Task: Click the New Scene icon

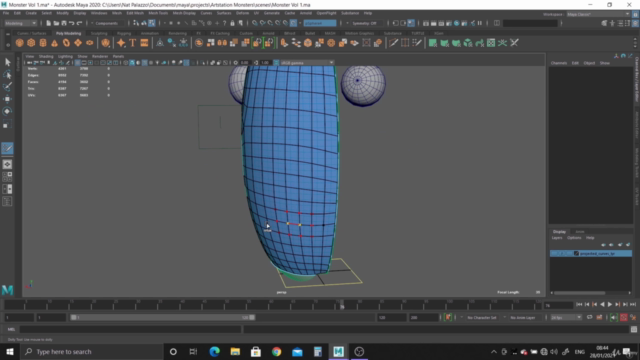Action: (49, 23)
